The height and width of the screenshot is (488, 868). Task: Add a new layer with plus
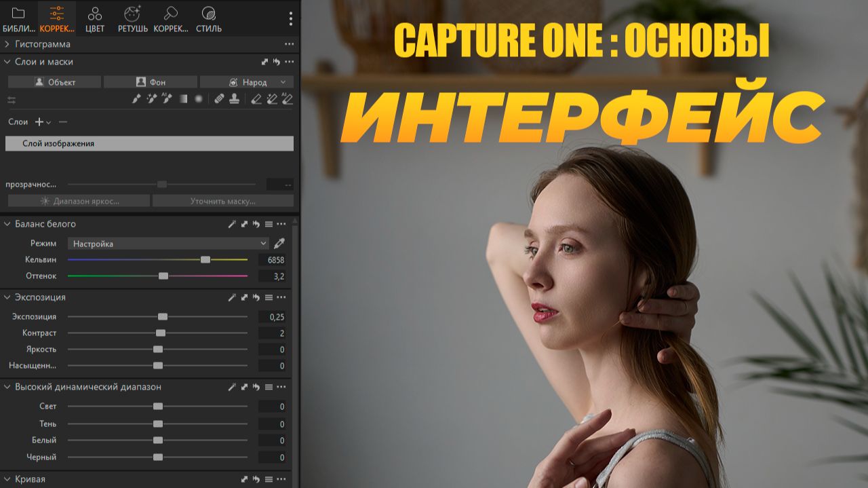point(39,122)
